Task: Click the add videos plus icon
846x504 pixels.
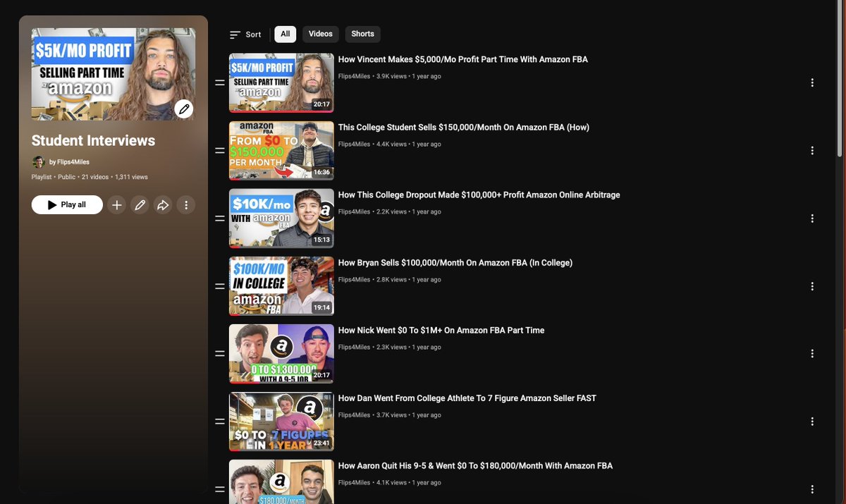Action: [117, 205]
